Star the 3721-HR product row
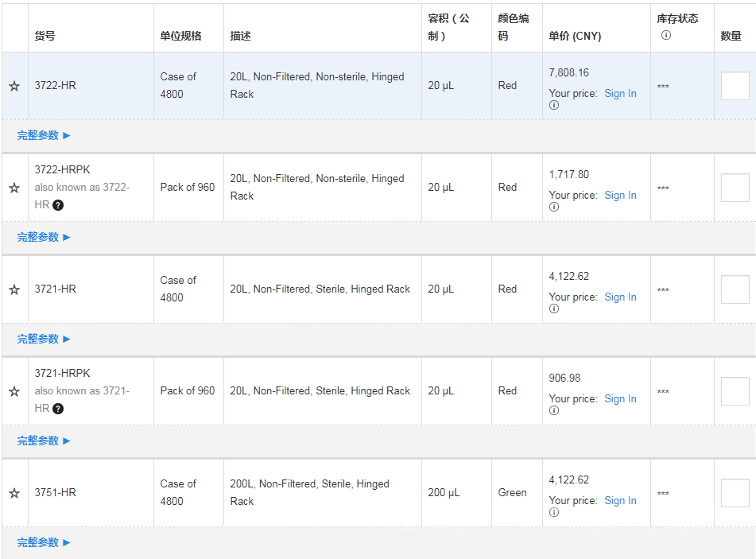756x559 pixels. (x=14, y=289)
